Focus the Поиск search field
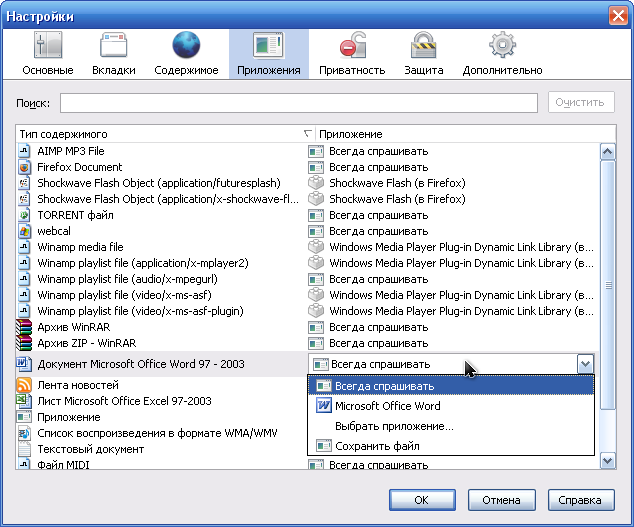The image size is (634, 527). 299,103
